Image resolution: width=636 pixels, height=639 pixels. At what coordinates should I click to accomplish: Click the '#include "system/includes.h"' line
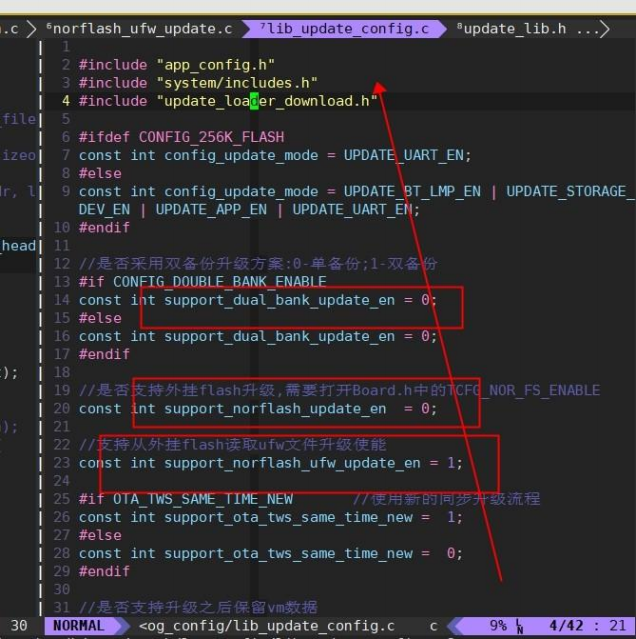[198, 83]
